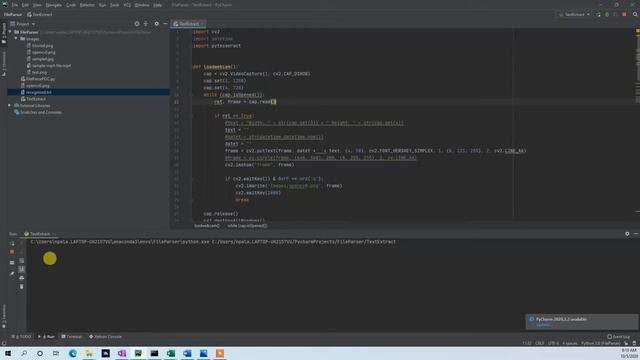
Task: Change 4 spaces indent setting
Action: coord(570,343)
